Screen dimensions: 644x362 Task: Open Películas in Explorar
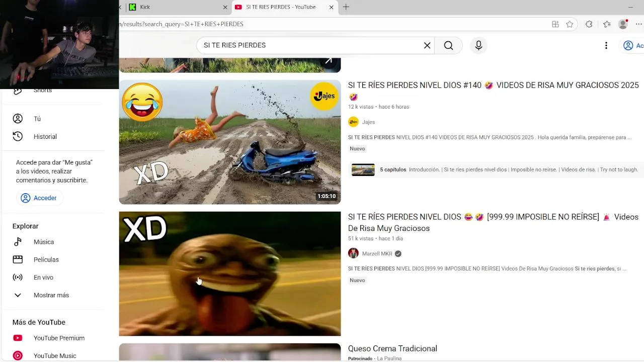46,259
